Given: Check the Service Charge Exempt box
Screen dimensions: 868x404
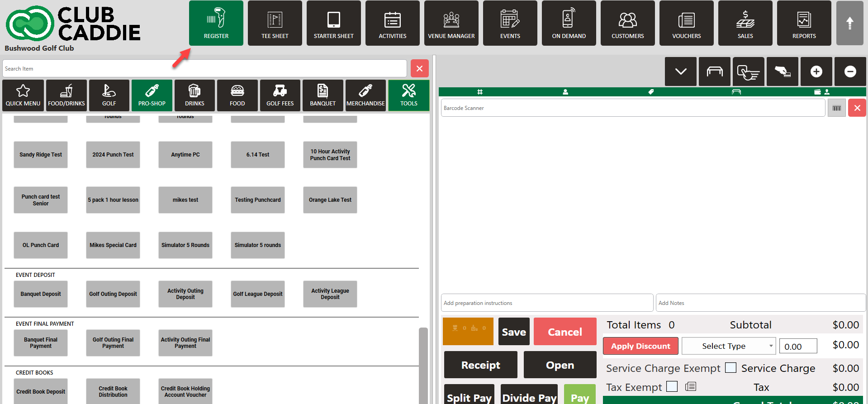Looking at the screenshot, I should tap(730, 367).
